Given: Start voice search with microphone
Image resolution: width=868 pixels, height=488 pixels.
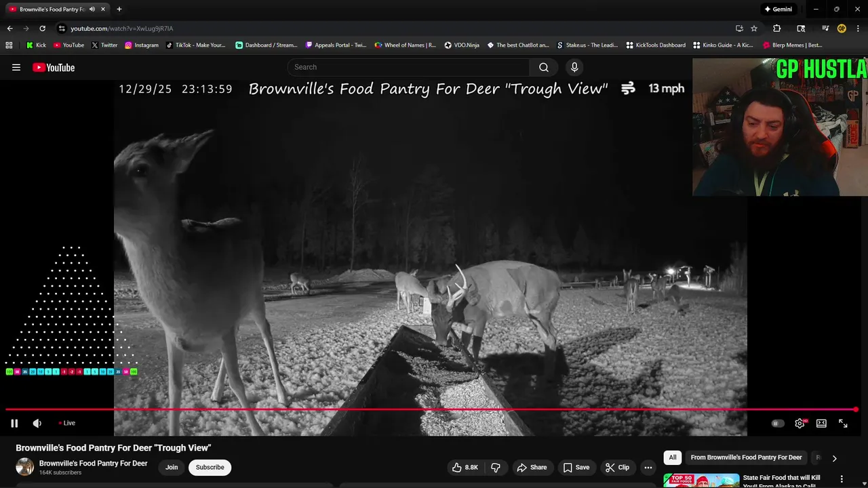Looking at the screenshot, I should tap(574, 67).
